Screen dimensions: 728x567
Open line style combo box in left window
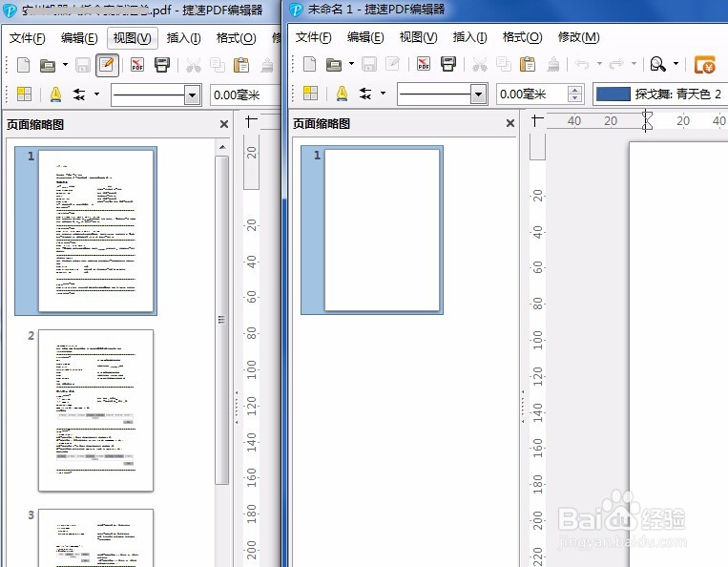click(156, 95)
